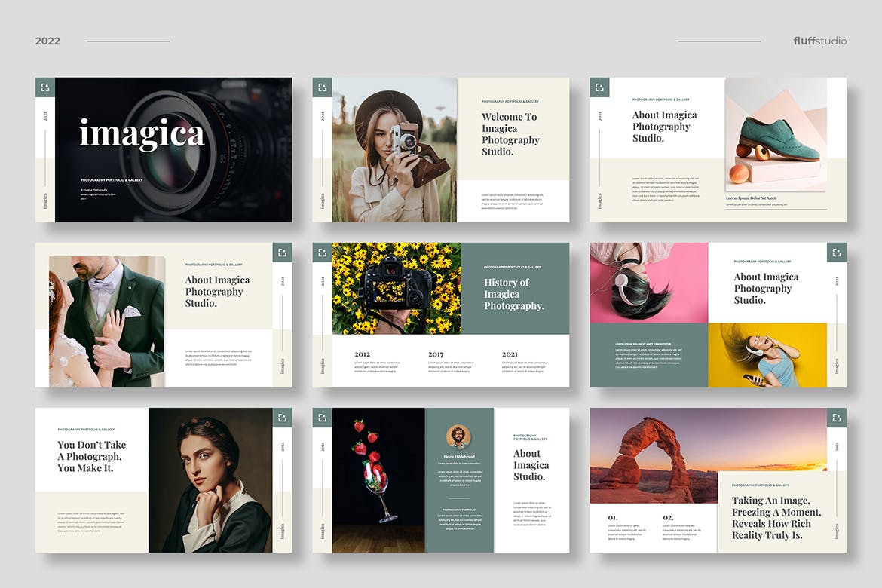
Task: Click expand icon on About Imagica Studio slide
Action: point(322,416)
